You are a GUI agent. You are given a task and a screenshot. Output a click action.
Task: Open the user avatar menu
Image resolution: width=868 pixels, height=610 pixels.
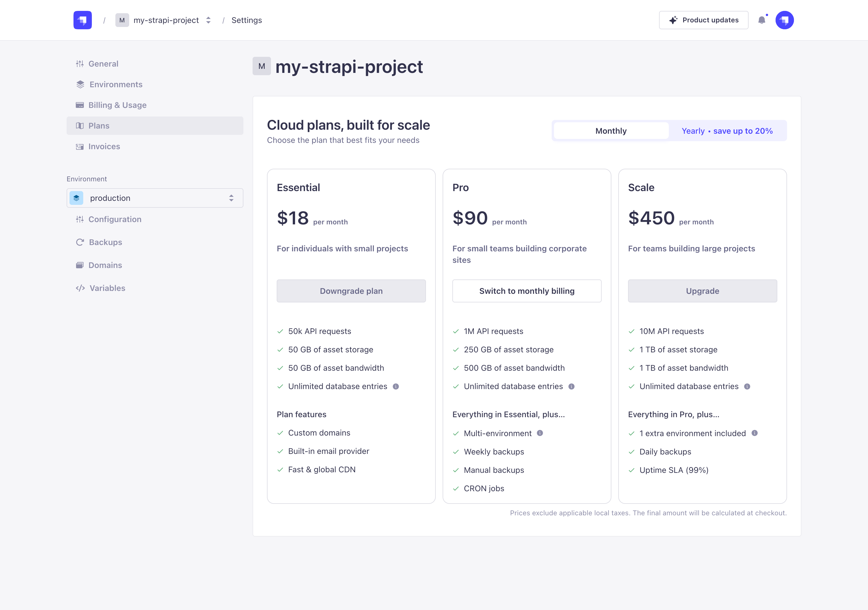tap(784, 20)
